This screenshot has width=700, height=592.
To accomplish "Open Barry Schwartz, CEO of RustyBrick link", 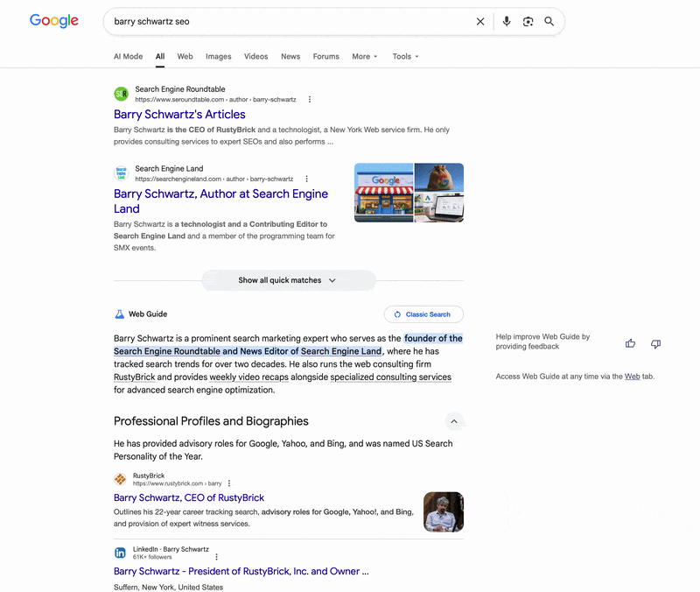I will click(189, 497).
